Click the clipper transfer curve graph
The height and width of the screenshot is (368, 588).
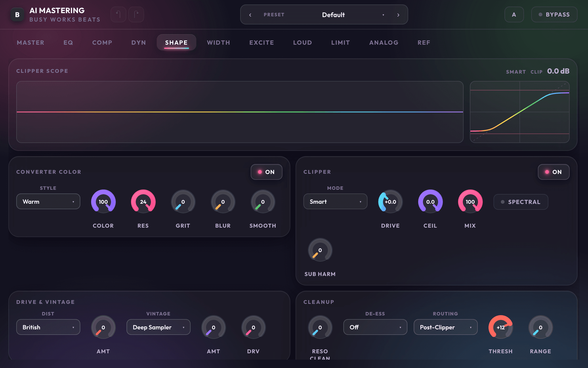pos(520,112)
